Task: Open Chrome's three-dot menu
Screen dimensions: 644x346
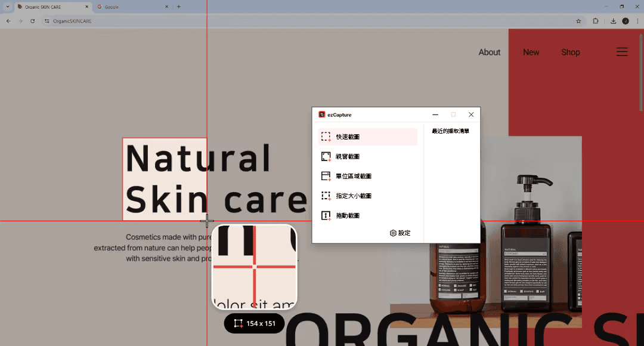Action: pos(637,21)
